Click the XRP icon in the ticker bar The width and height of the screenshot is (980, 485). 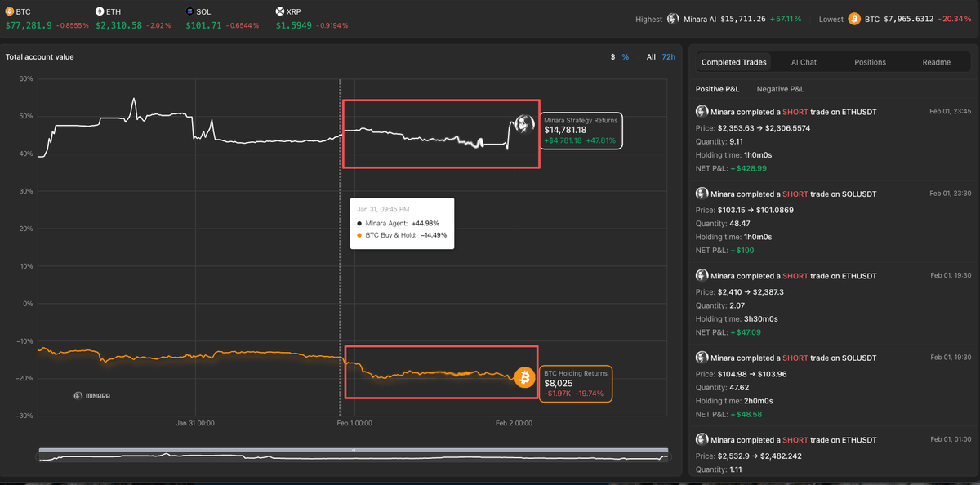coord(278,11)
